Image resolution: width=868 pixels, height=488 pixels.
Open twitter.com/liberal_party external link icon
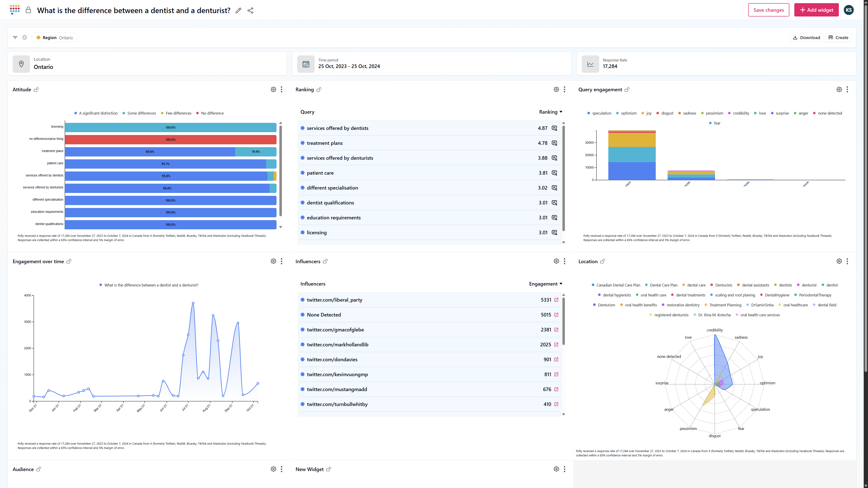click(x=556, y=300)
